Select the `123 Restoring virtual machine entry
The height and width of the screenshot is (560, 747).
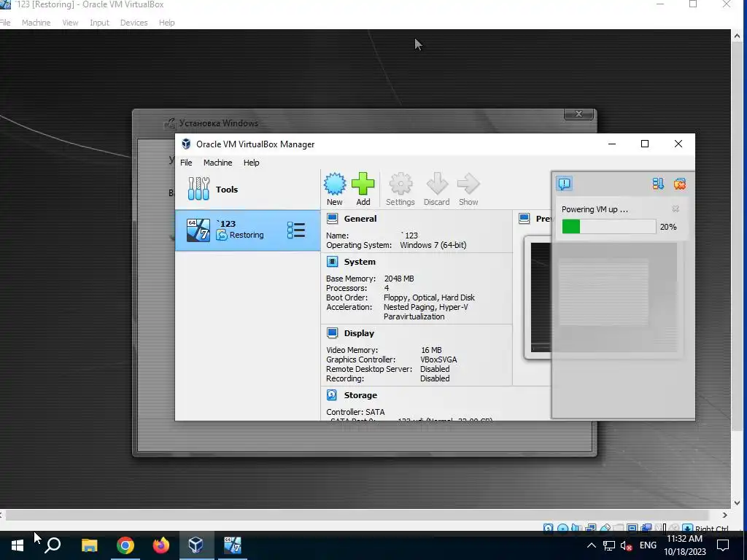[x=248, y=230]
